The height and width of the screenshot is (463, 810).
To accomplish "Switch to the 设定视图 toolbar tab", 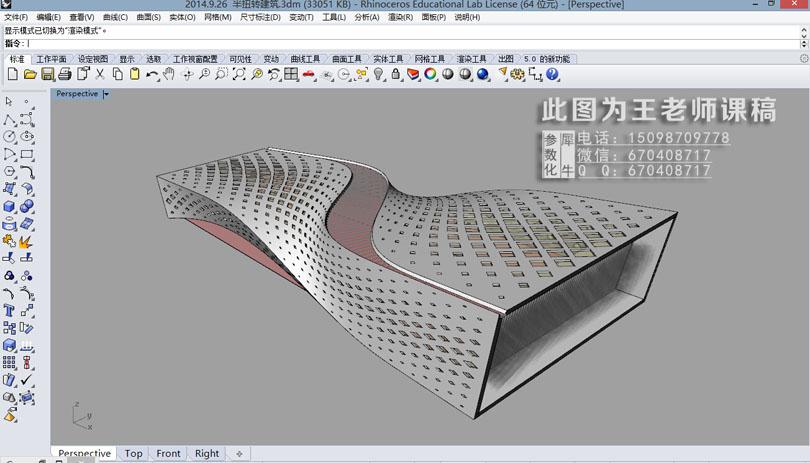I will pos(93,59).
